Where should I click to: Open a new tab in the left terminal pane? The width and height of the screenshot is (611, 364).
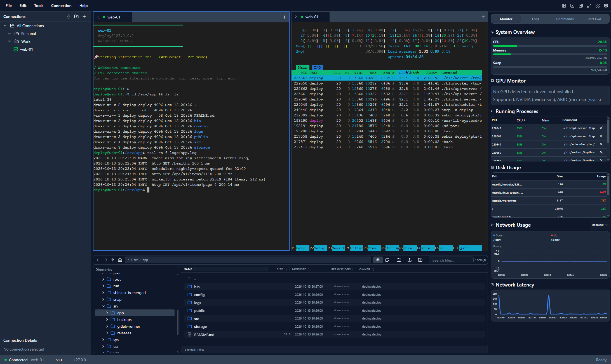[x=285, y=17]
